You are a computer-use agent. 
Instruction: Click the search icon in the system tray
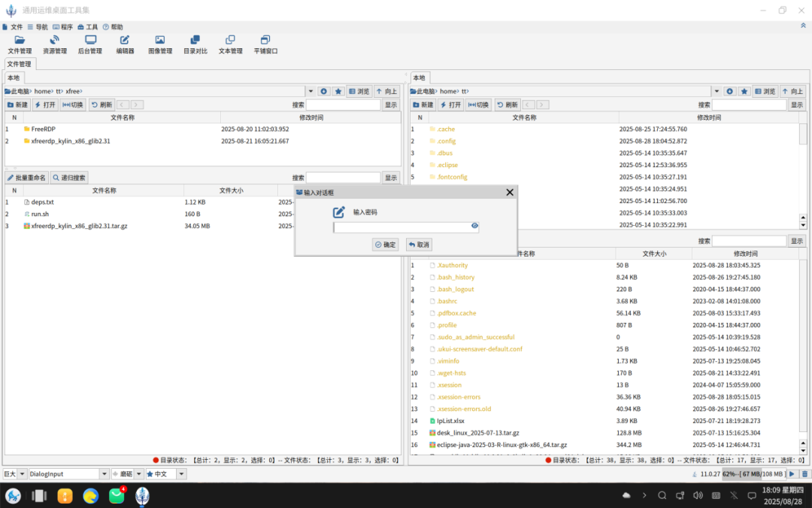pos(662,495)
